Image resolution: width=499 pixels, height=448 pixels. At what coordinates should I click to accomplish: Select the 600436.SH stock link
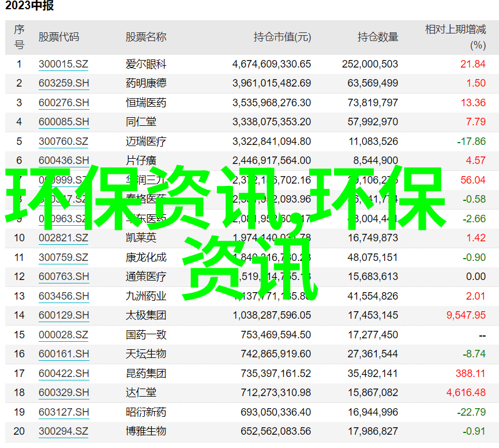(x=63, y=160)
